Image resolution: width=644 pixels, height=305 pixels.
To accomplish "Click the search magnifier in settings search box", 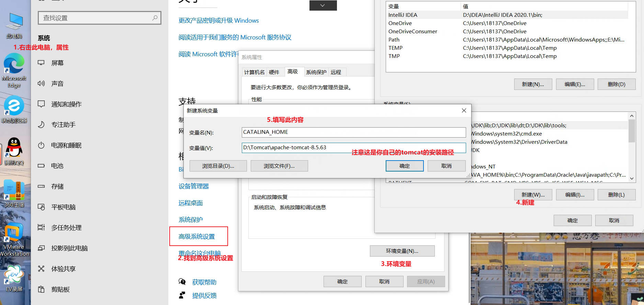I will pos(155,18).
